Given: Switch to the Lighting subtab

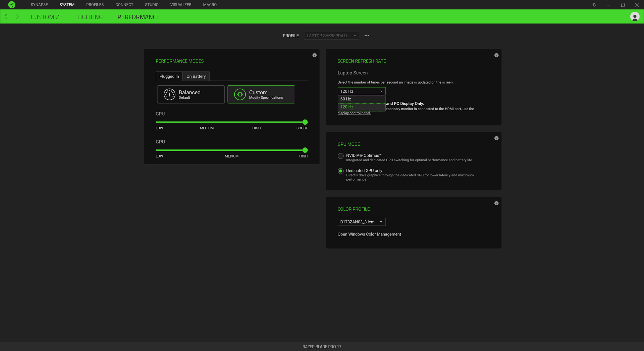Looking at the screenshot, I should 90,17.
